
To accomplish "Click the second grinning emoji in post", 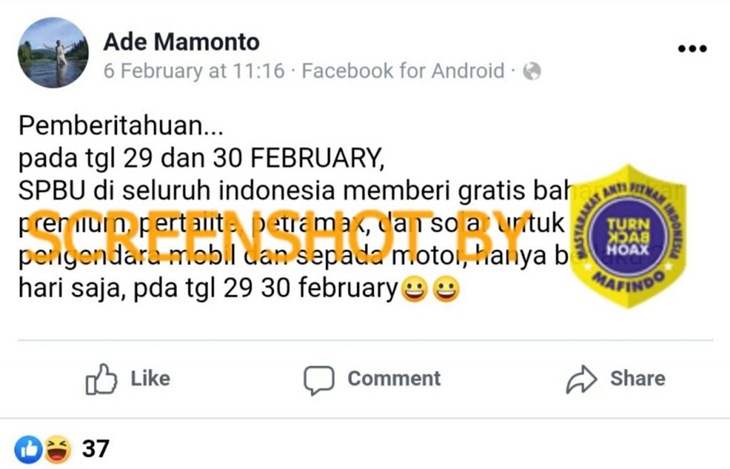I will [x=446, y=289].
